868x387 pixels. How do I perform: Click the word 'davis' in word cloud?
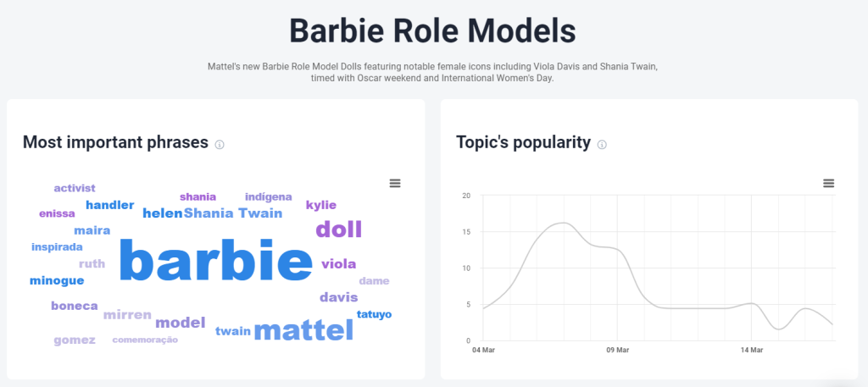(x=339, y=297)
